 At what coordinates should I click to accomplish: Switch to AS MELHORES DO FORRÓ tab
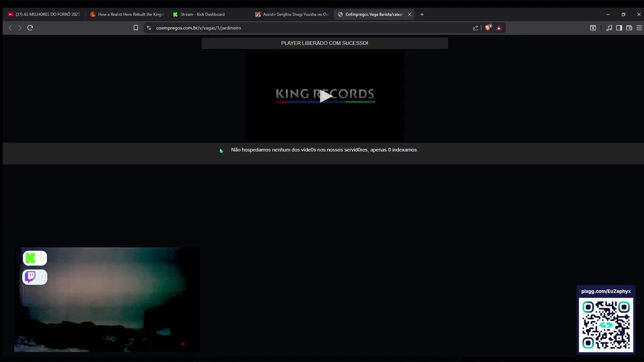click(x=44, y=14)
